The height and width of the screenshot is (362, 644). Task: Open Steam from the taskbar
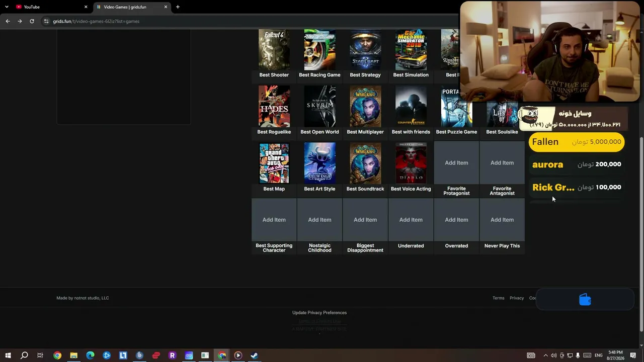coord(255,355)
